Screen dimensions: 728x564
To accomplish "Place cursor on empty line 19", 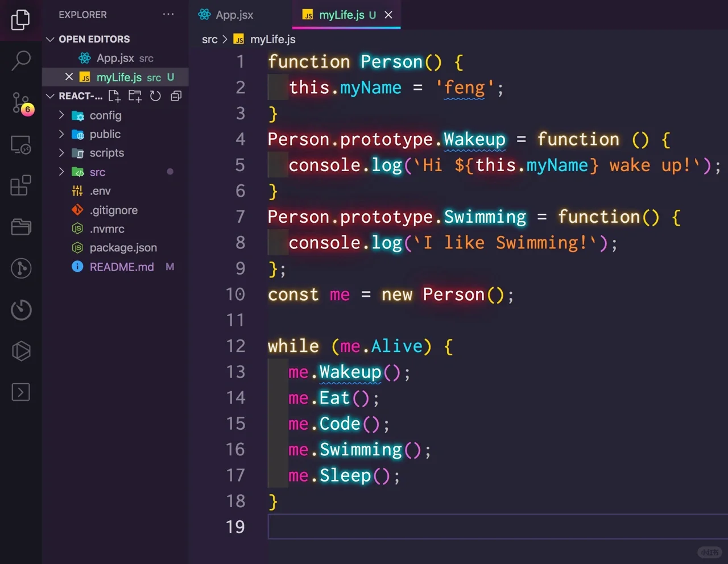I will pos(498,527).
